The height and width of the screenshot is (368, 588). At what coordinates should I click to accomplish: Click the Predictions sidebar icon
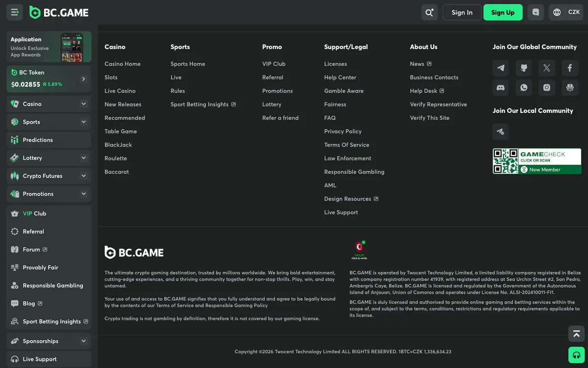pyautogui.click(x=15, y=140)
